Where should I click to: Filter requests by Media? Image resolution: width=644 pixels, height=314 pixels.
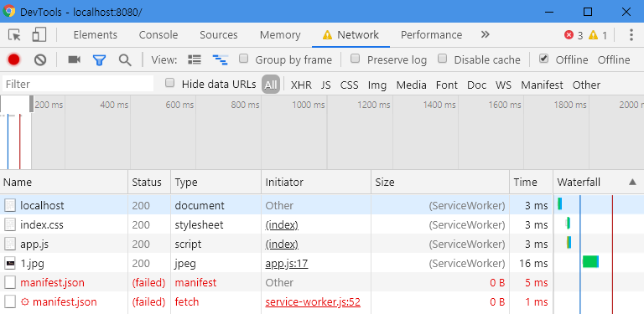pos(411,85)
